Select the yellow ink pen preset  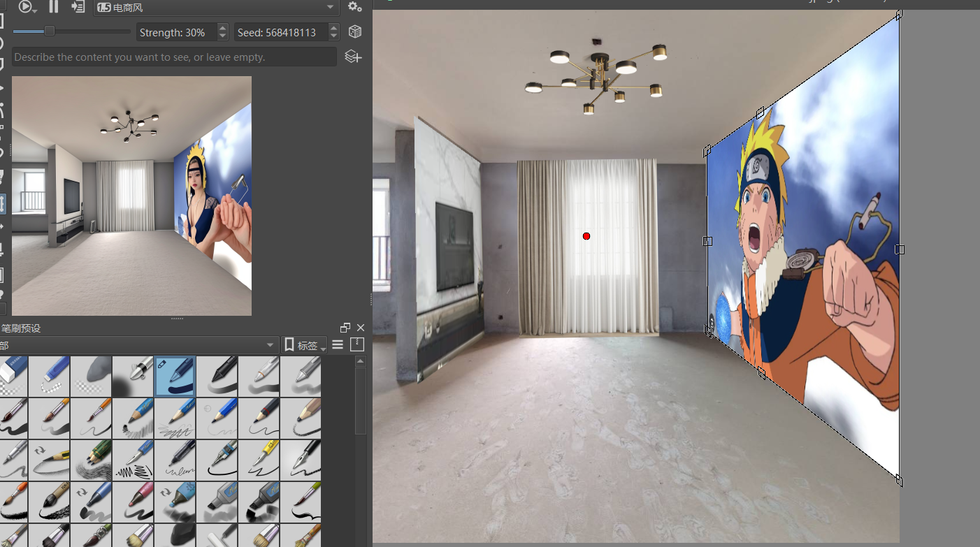pos(259,460)
